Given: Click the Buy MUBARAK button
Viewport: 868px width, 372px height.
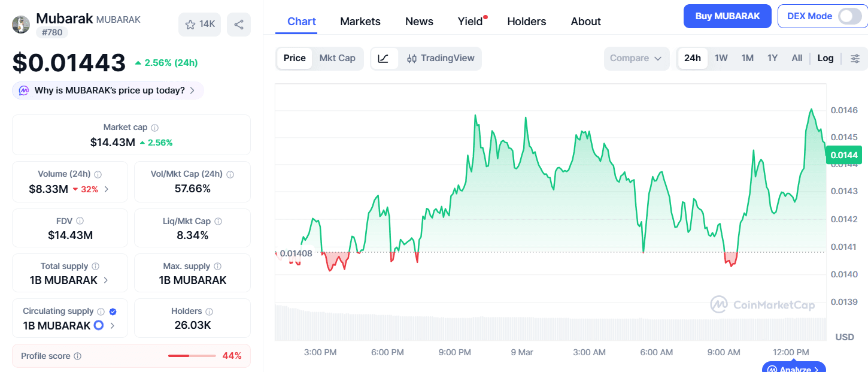Looking at the screenshot, I should tap(727, 16).
